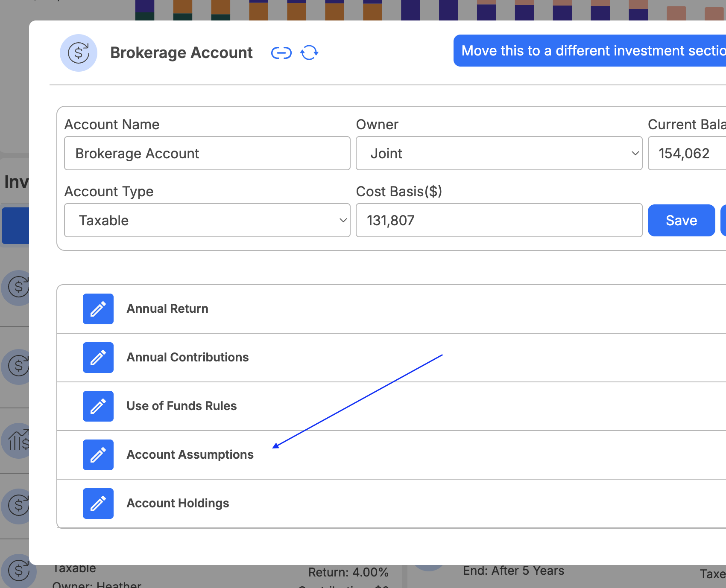Open the Owner dropdown set to Joint
This screenshot has width=726, height=588.
(x=499, y=153)
